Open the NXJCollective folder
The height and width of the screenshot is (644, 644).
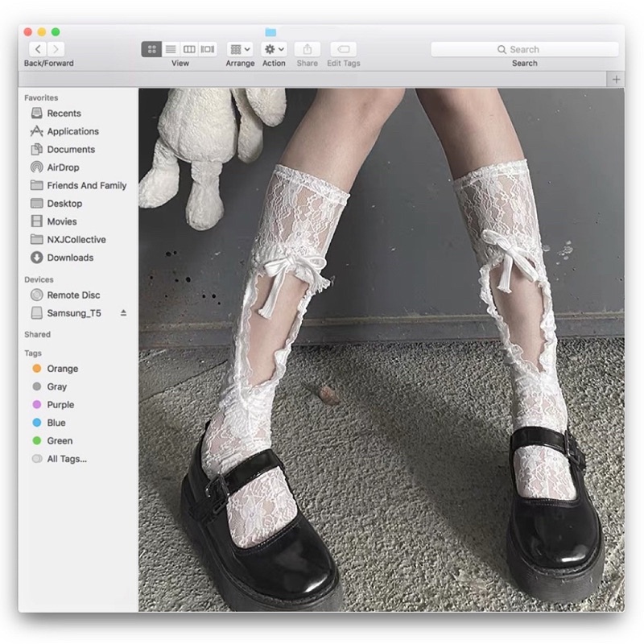click(x=76, y=240)
